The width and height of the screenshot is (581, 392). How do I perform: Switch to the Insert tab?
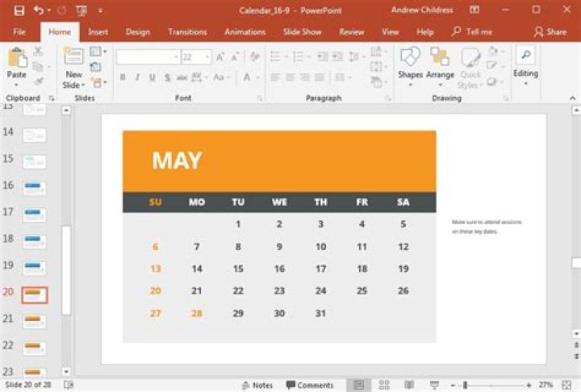tap(98, 32)
